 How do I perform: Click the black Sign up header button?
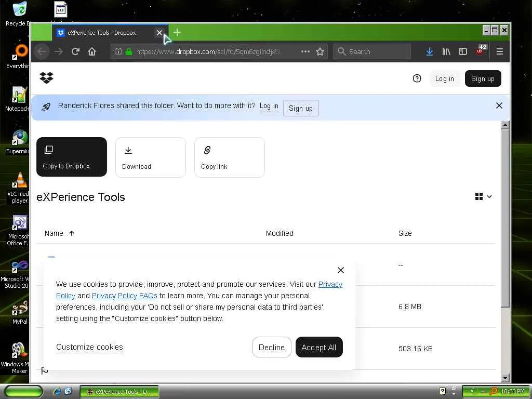pyautogui.click(x=483, y=79)
